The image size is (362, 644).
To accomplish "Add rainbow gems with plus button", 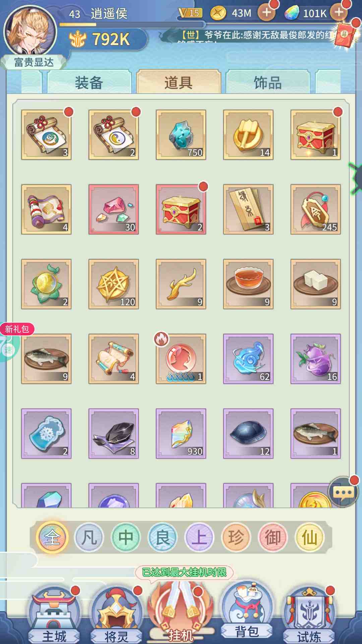I will tap(339, 13).
